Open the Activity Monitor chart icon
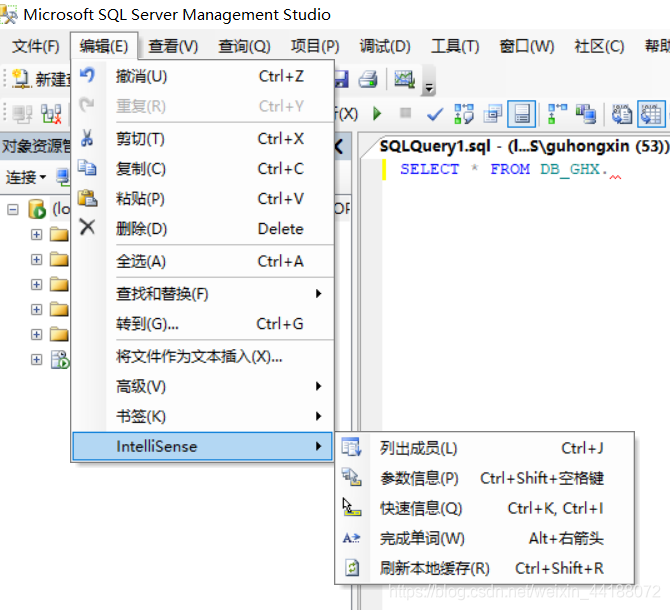 pyautogui.click(x=404, y=79)
